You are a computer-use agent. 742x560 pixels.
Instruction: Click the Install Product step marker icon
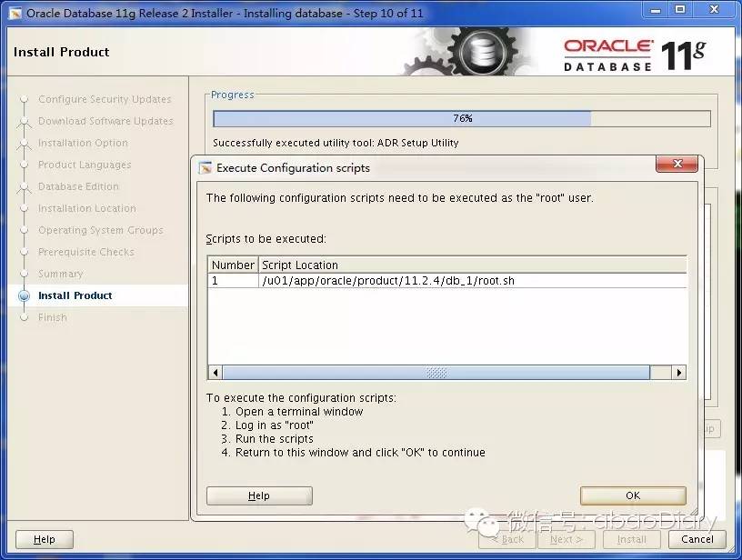point(24,296)
